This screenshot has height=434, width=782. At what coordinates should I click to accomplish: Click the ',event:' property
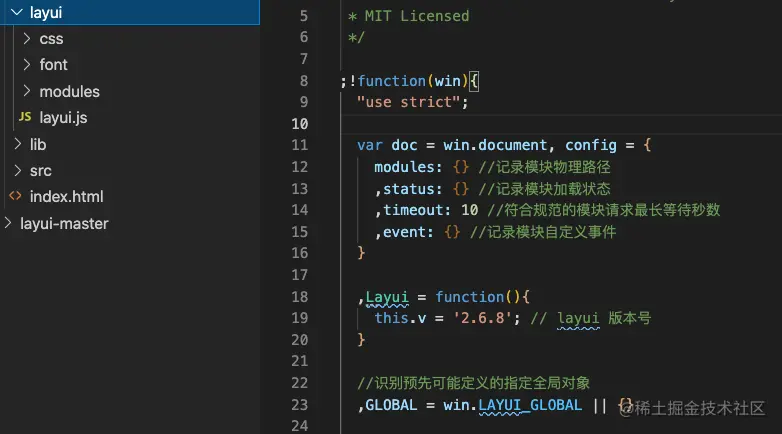pos(404,232)
